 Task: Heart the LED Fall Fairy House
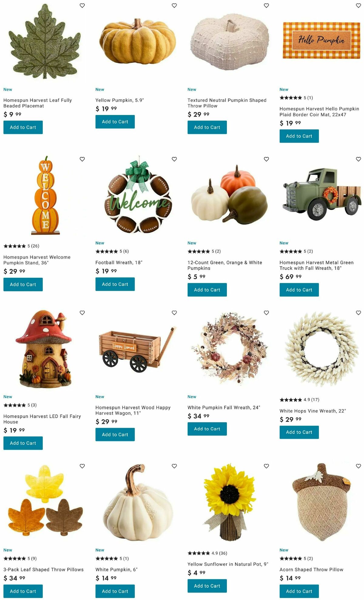(x=82, y=313)
